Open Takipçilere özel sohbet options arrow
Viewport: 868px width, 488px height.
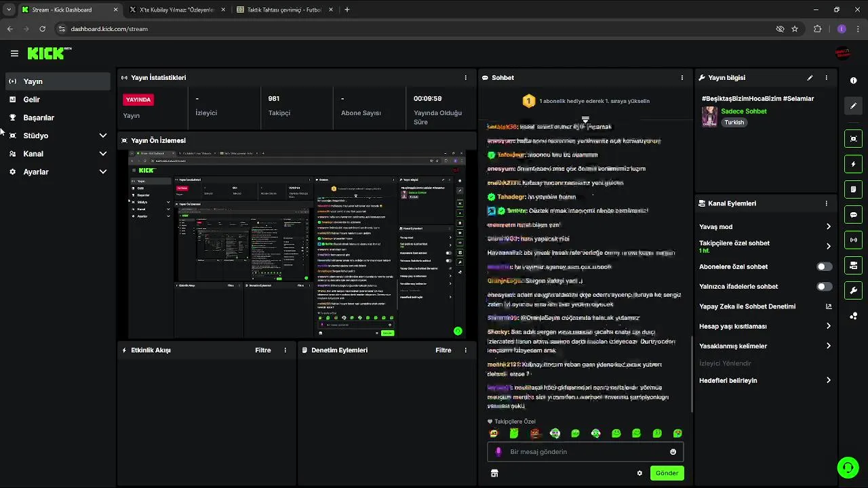[828, 247]
